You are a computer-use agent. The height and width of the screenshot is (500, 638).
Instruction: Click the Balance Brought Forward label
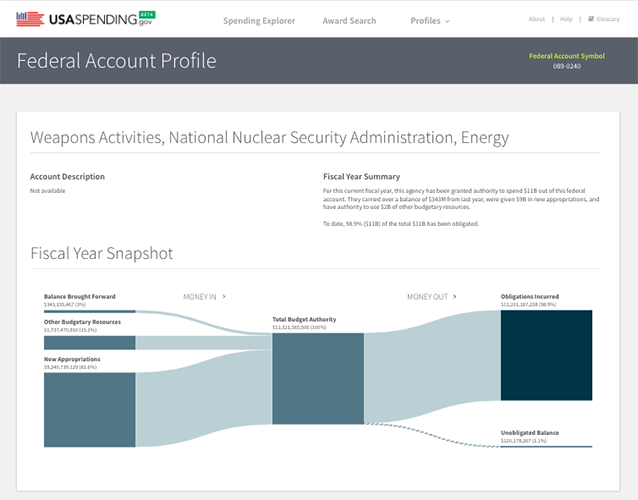pyautogui.click(x=80, y=297)
